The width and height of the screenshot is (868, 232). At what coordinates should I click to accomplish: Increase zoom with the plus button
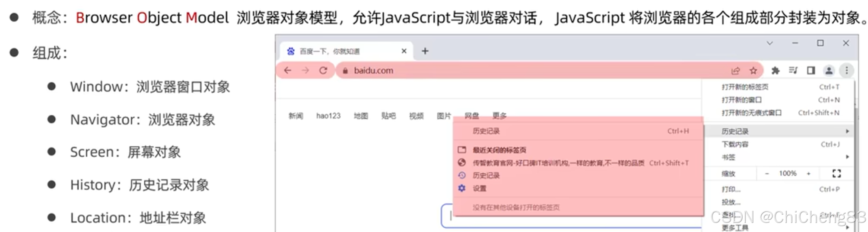click(808, 174)
